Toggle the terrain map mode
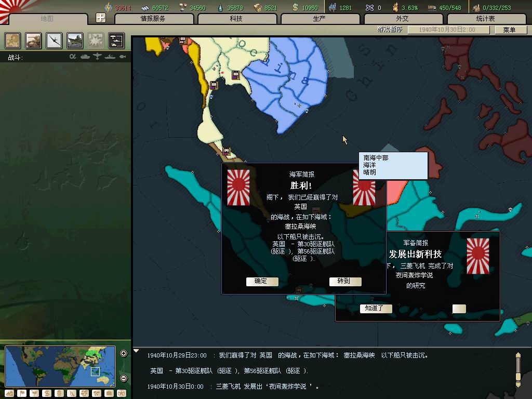The image size is (532, 399). pos(9,393)
